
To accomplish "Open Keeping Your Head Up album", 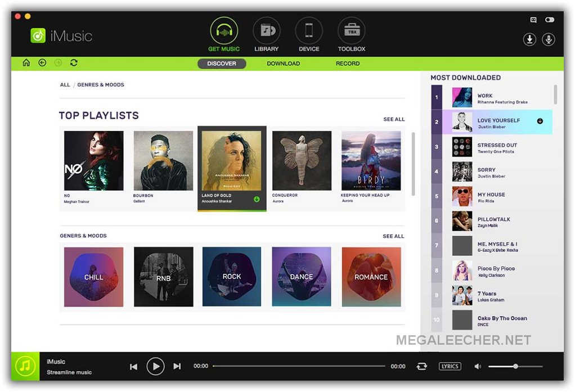I will tap(371, 161).
